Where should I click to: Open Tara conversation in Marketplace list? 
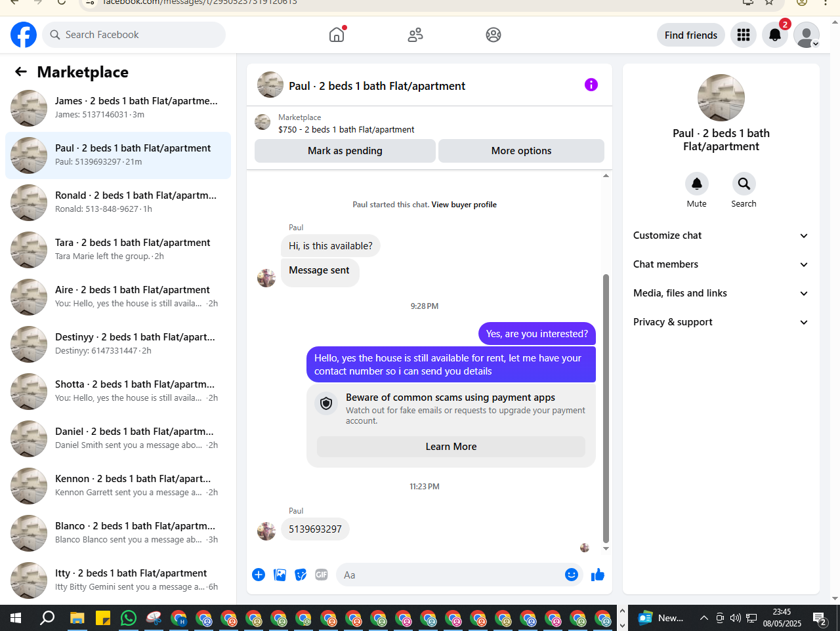coord(118,250)
